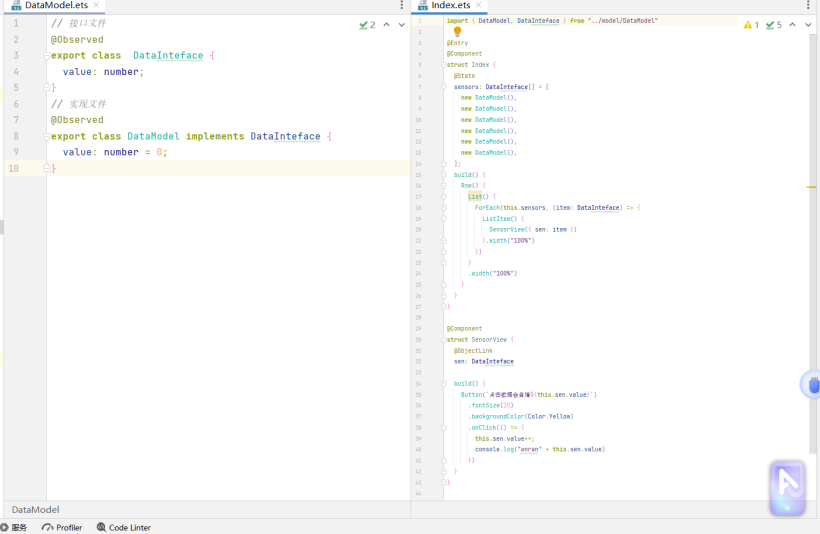820x534 pixels.
Task: Close the Index.ets tab
Action: click(x=479, y=5)
